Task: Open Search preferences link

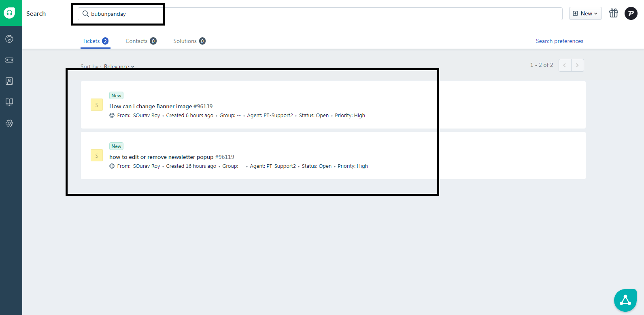Action: pyautogui.click(x=559, y=41)
